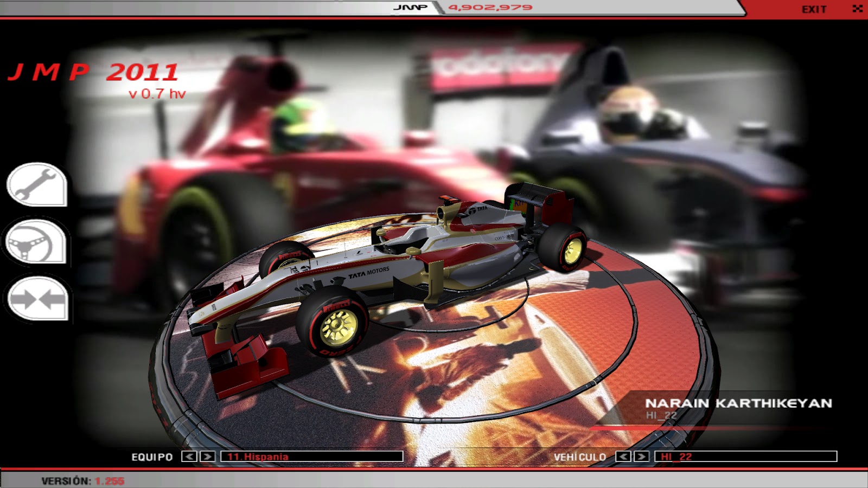Click the JMP logo in top bar
868x488 pixels.
point(410,8)
